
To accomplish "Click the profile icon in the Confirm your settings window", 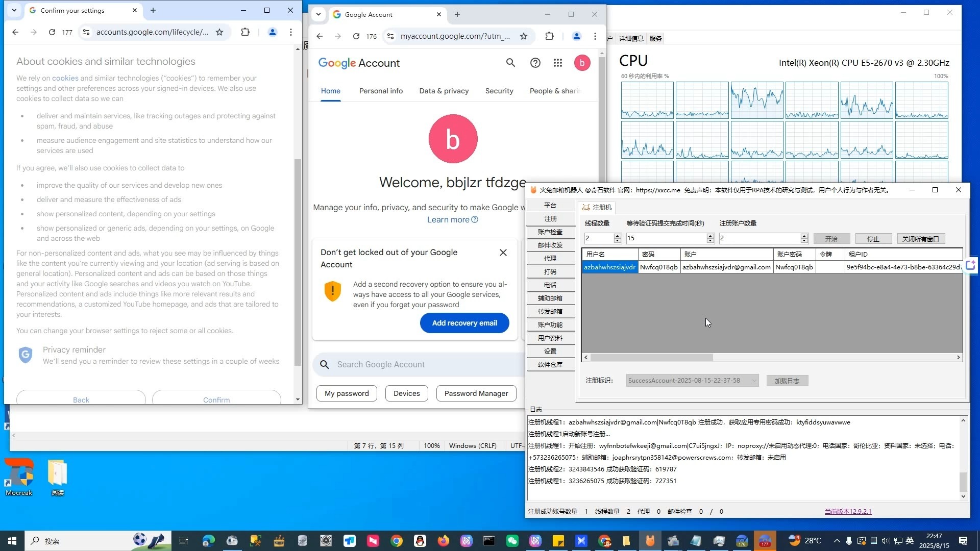I will coord(273,32).
